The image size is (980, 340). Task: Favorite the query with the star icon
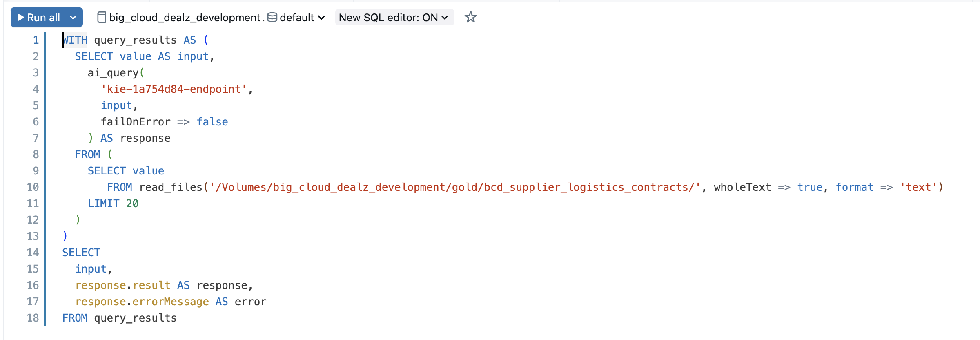pyautogui.click(x=471, y=17)
